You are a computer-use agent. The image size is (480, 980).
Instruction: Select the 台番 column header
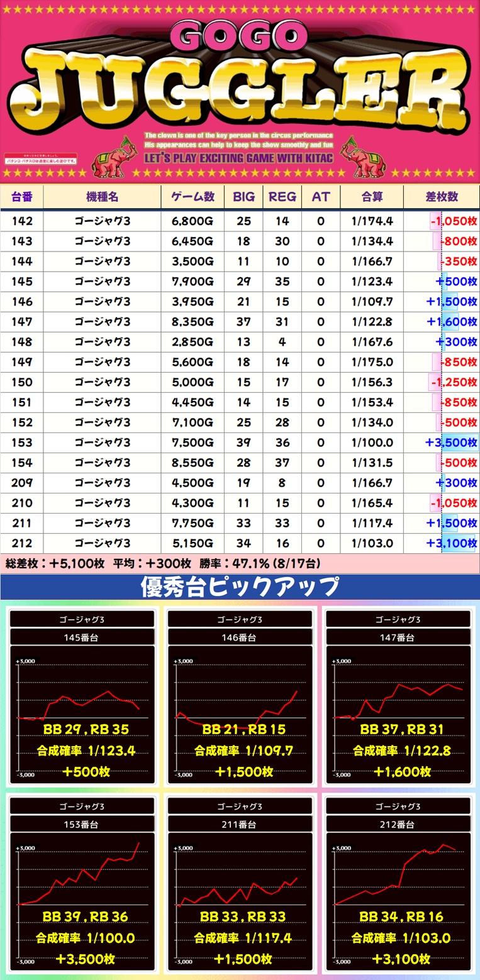22,197
